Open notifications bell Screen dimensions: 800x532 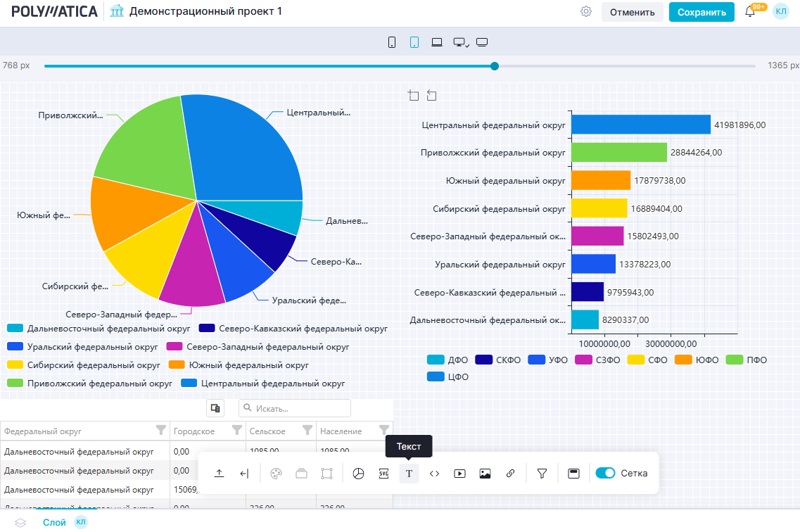click(750, 12)
